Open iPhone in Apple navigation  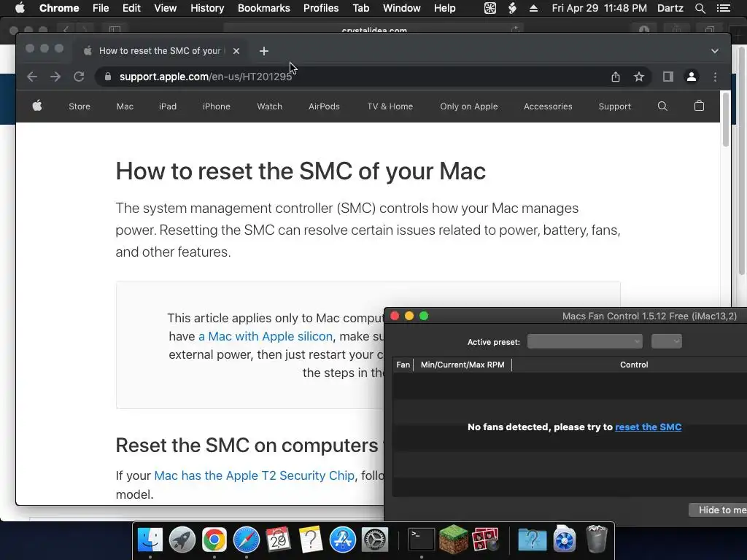[216, 106]
